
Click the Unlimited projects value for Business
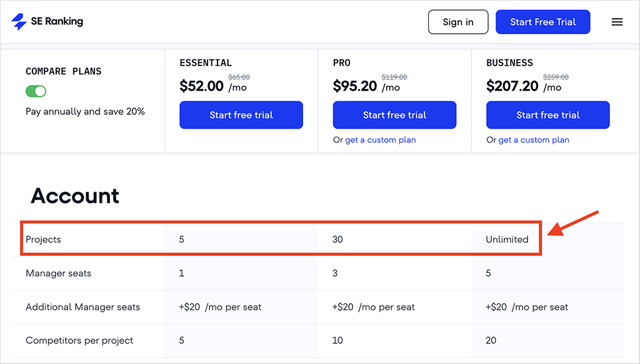click(507, 239)
